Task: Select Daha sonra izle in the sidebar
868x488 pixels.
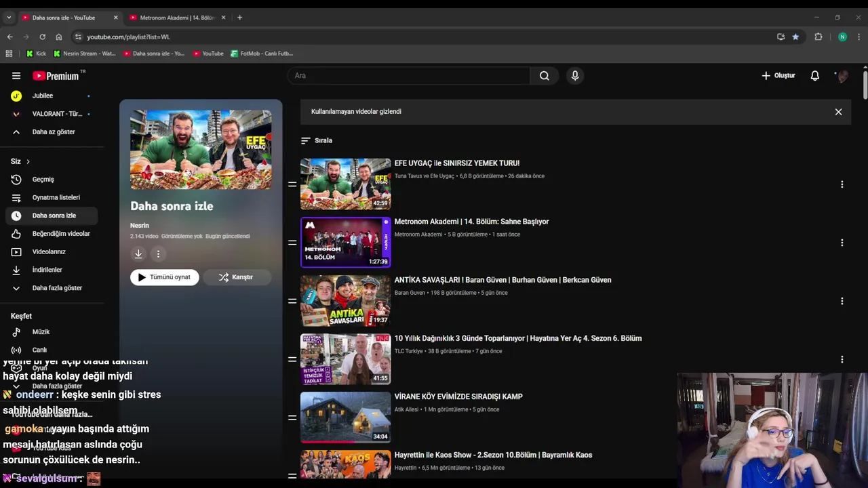Action: (52, 216)
